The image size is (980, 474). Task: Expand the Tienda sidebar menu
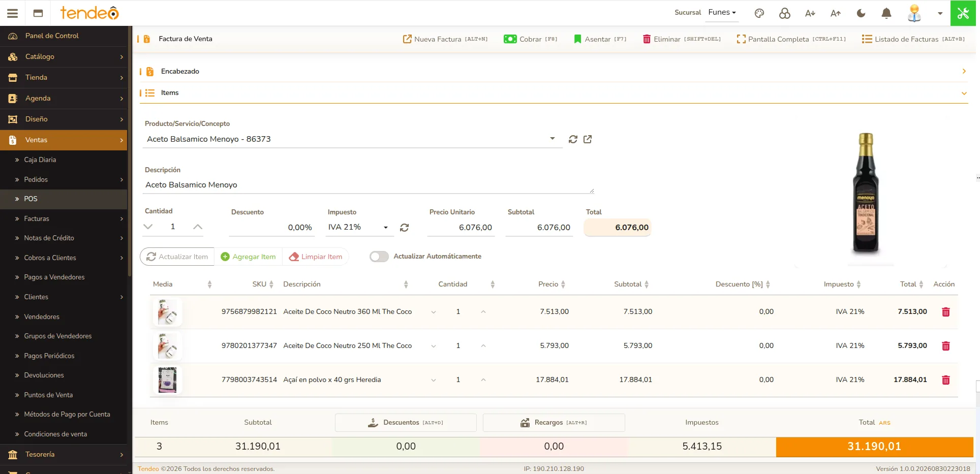pyautogui.click(x=64, y=78)
